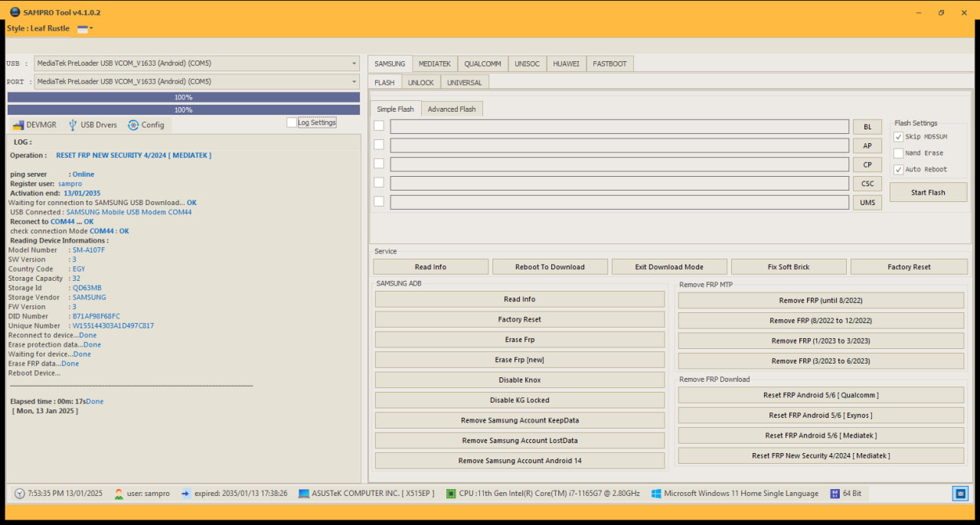The height and width of the screenshot is (525, 980).
Task: Browse for AP file with AP button
Action: (x=867, y=145)
